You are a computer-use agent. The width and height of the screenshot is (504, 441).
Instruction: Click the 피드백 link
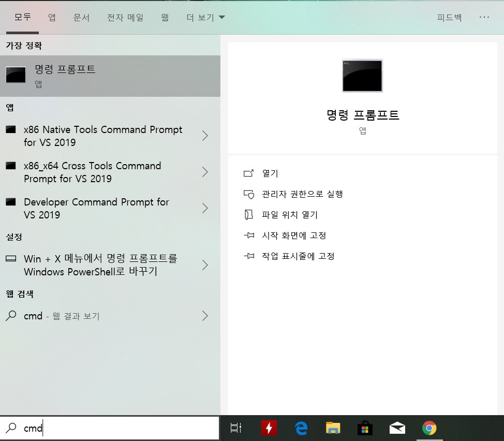[449, 17]
